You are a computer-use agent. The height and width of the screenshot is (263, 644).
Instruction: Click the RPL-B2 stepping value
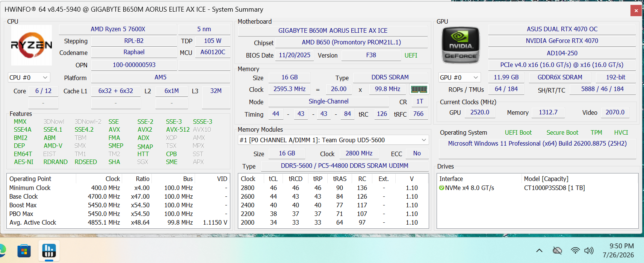click(134, 41)
